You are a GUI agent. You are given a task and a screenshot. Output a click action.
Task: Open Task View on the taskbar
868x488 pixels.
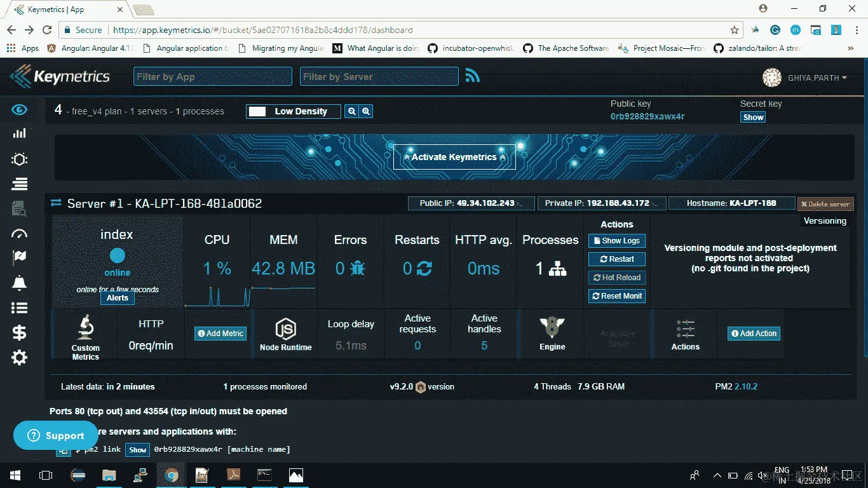pyautogui.click(x=46, y=475)
